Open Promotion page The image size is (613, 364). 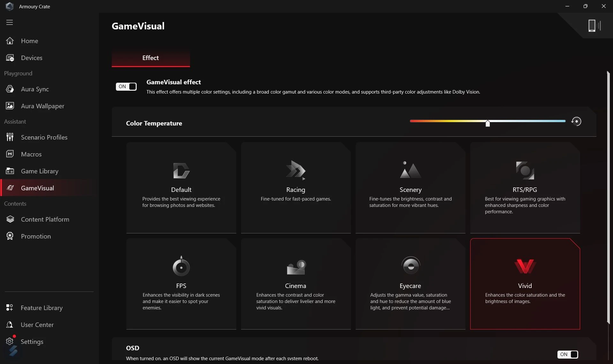pos(49,236)
